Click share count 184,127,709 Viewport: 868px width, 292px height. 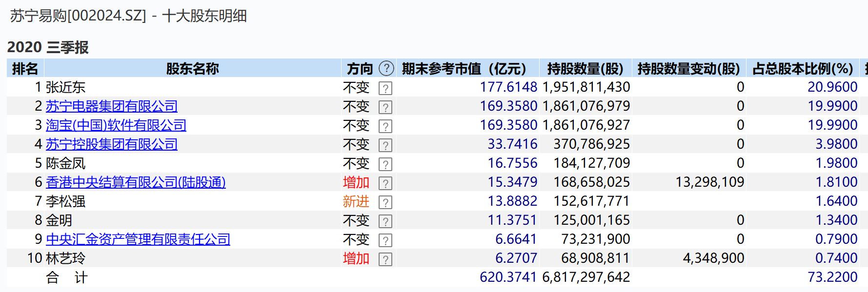[592, 163]
